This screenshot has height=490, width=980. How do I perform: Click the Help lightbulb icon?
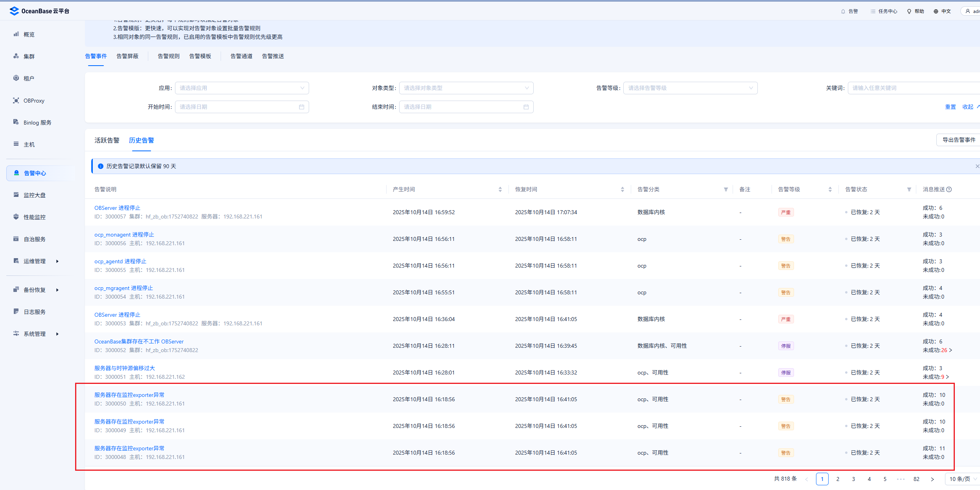[x=909, y=11]
